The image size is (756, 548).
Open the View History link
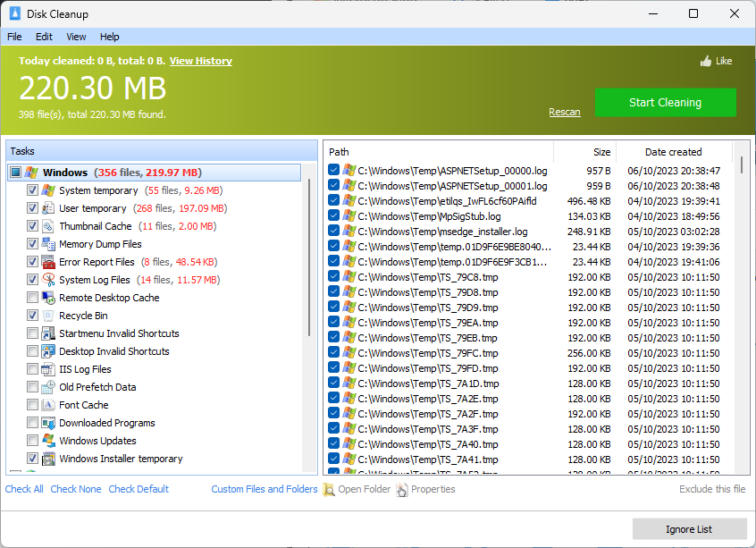[x=200, y=61]
